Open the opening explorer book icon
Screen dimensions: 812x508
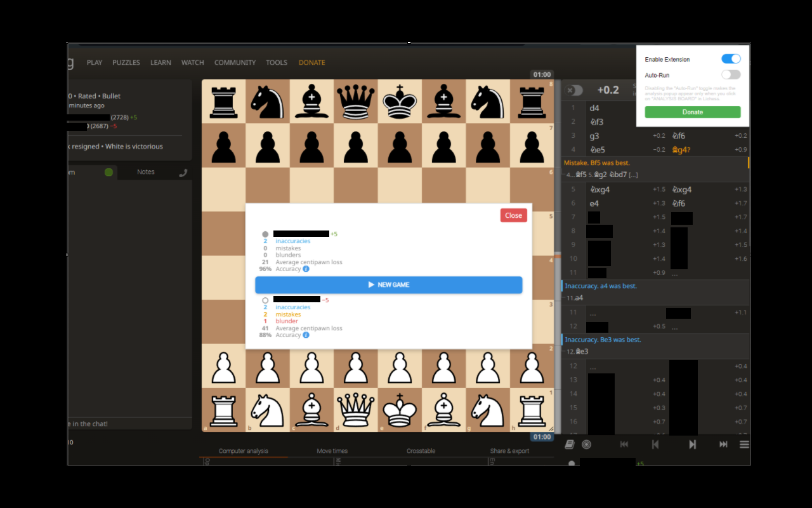coord(569,444)
